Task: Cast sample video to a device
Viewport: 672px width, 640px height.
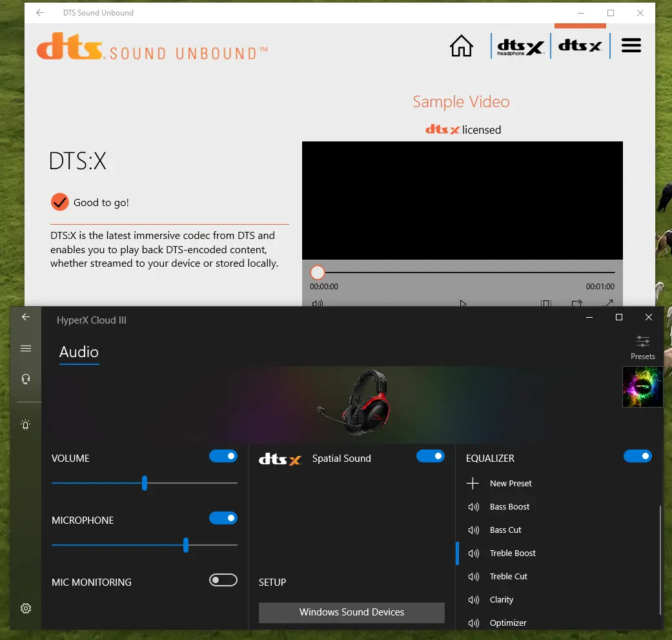Action: coord(577,304)
